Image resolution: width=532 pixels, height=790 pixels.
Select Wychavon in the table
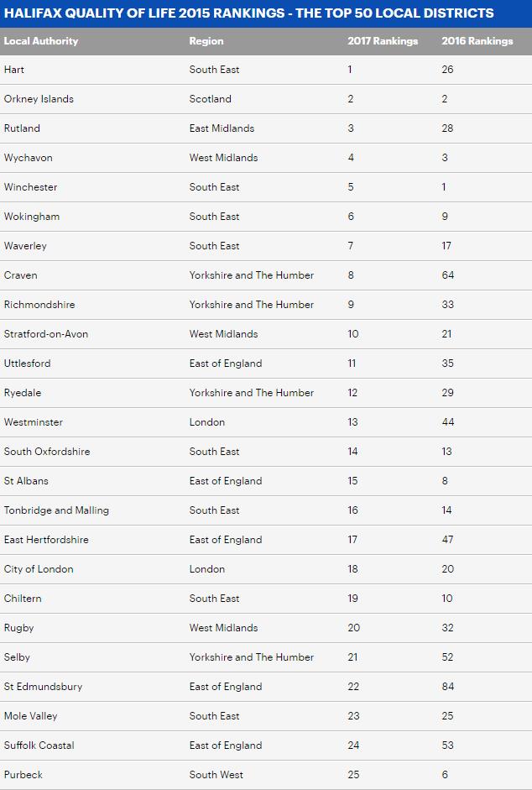(28, 158)
